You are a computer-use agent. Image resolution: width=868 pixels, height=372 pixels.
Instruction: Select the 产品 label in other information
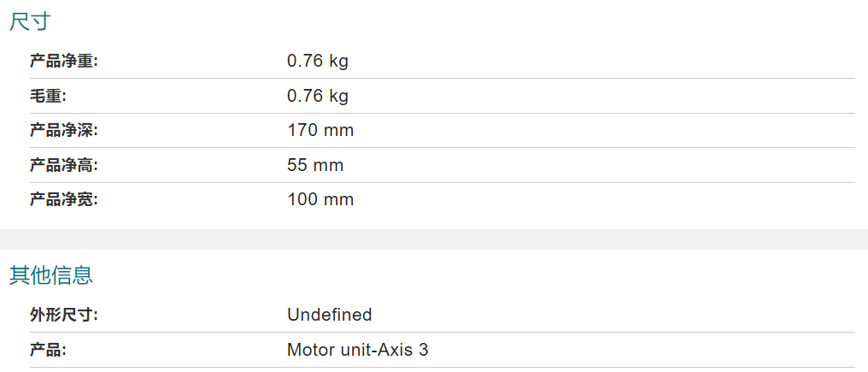pos(48,351)
